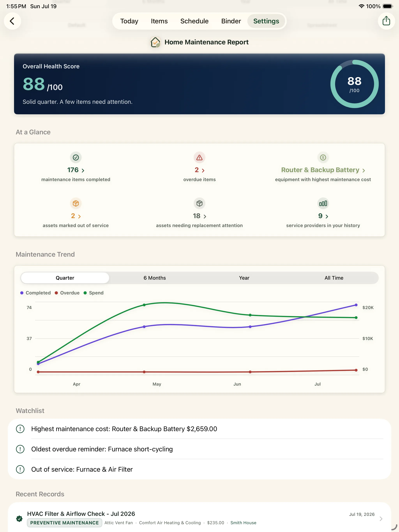Open the 176 maintenance items completed chevron

pos(83,171)
